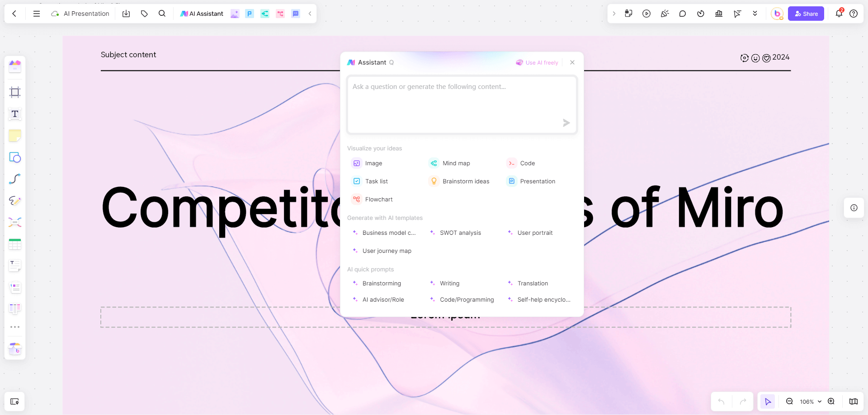
Task: Click the AI image generator toolbar icon
Action: point(235,14)
